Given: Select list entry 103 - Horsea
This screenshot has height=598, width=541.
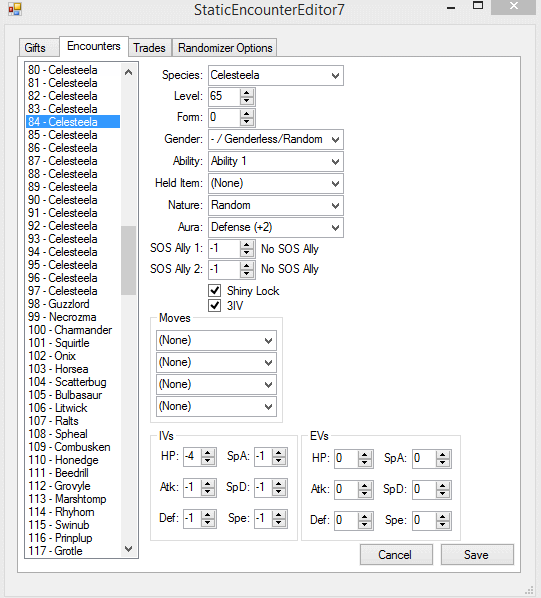Looking at the screenshot, I should (73, 369).
